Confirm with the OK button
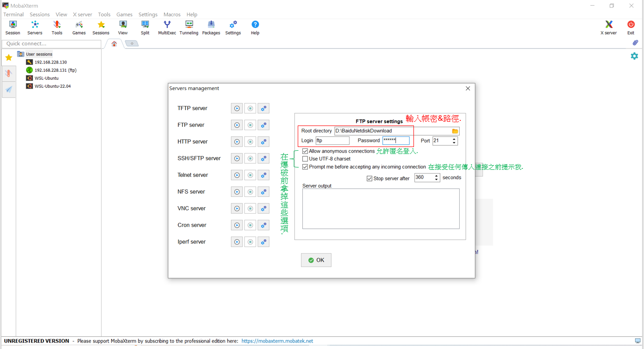Screen dimensions: 644x349 (x=316, y=260)
